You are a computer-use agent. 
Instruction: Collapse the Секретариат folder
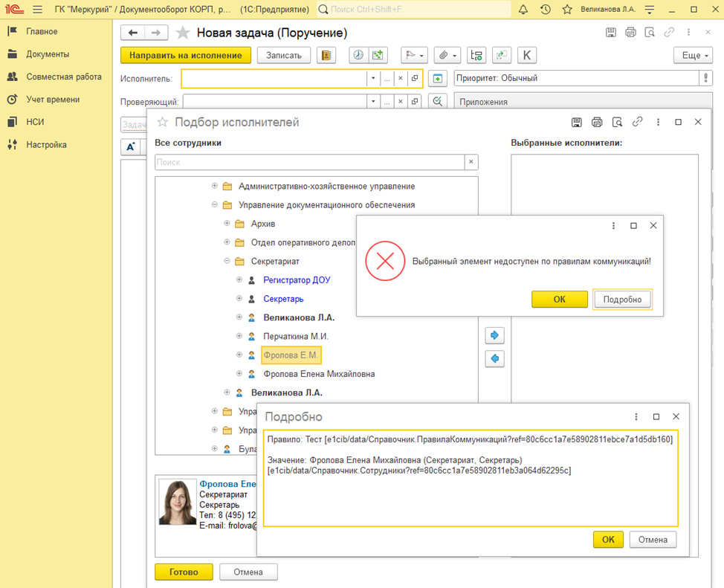click(227, 261)
